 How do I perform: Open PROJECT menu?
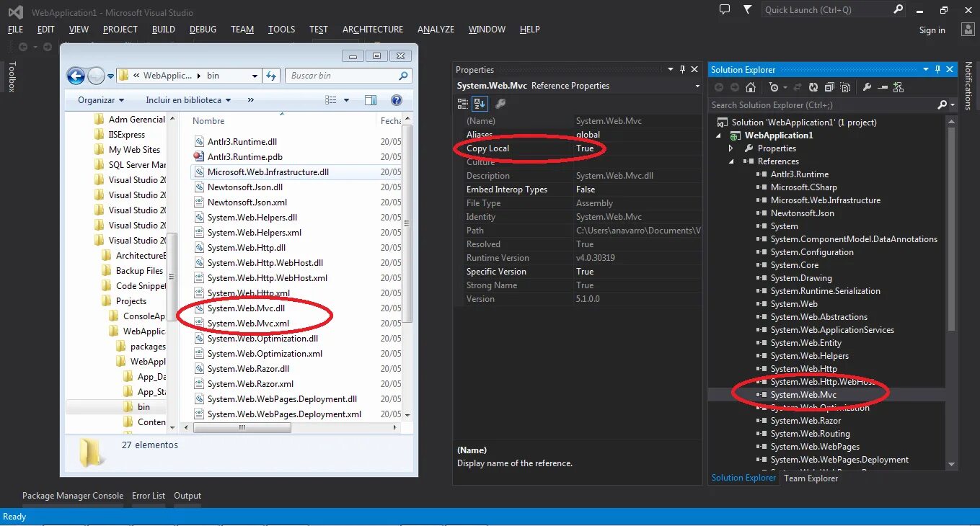120,30
